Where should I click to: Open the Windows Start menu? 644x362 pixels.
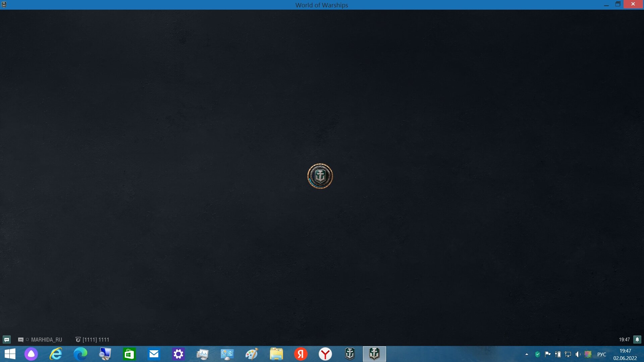click(x=10, y=354)
